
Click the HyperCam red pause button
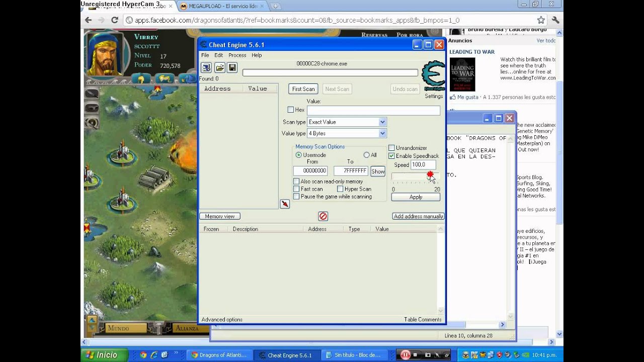coord(406,355)
